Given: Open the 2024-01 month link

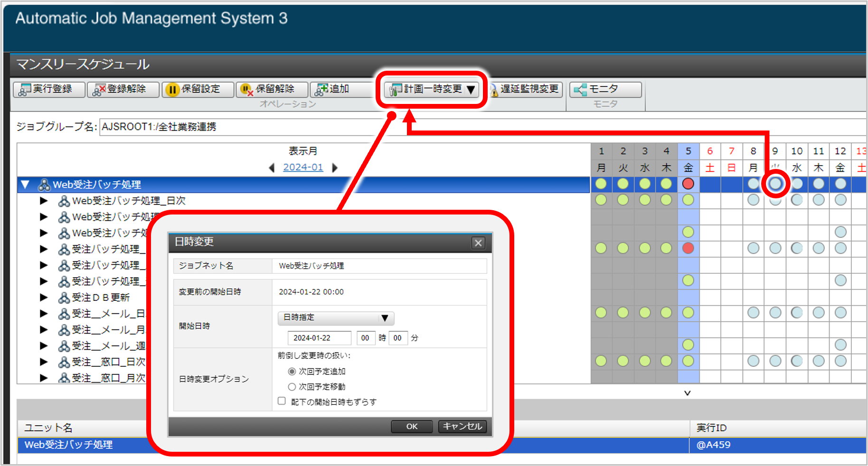Looking at the screenshot, I should [x=303, y=168].
